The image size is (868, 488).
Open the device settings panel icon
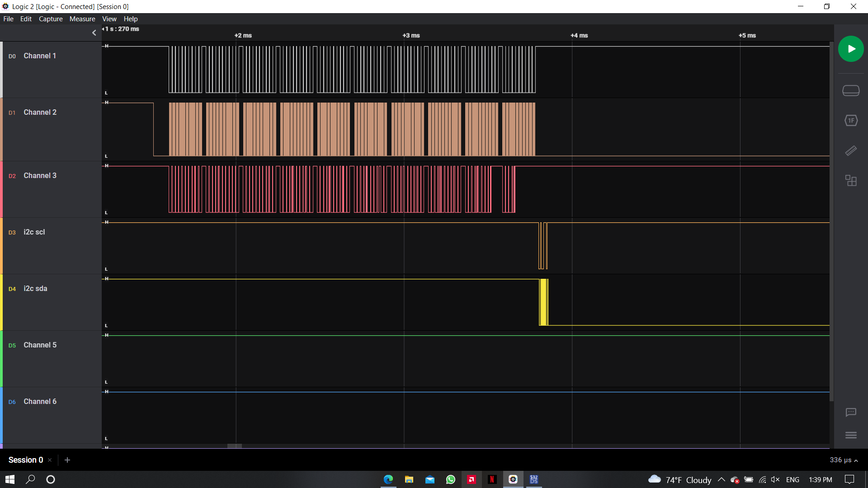pyautogui.click(x=851, y=91)
